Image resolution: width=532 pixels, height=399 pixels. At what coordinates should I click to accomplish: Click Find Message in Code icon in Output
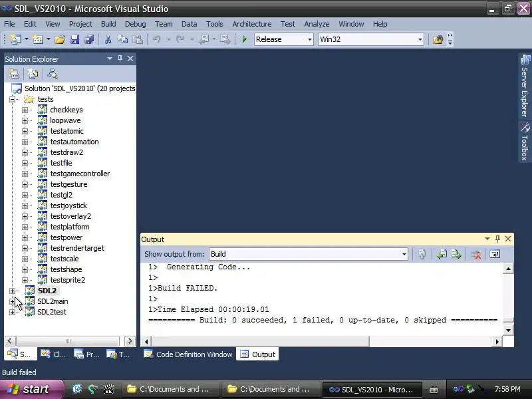coord(422,254)
